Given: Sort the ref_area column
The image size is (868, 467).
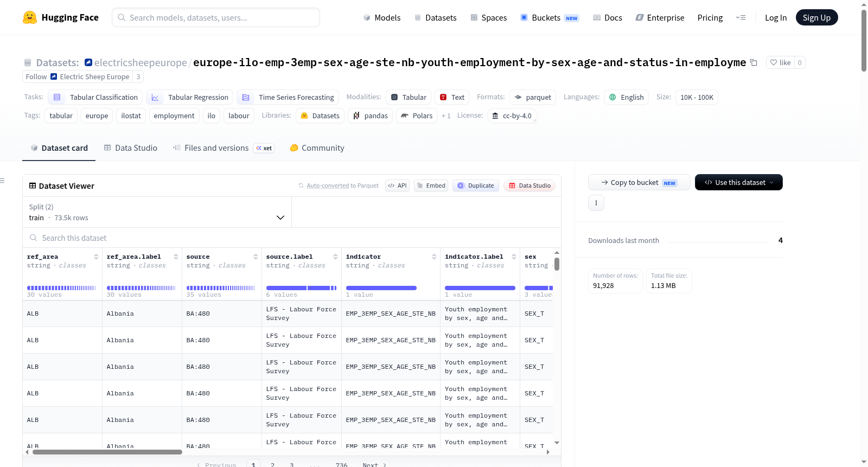Looking at the screenshot, I should [x=96, y=257].
